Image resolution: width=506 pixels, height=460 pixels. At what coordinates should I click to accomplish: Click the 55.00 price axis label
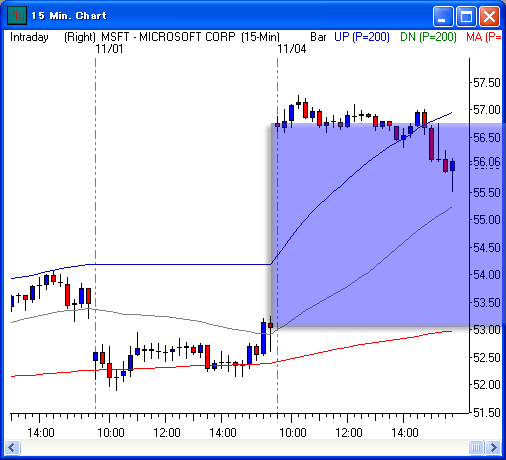click(487, 220)
